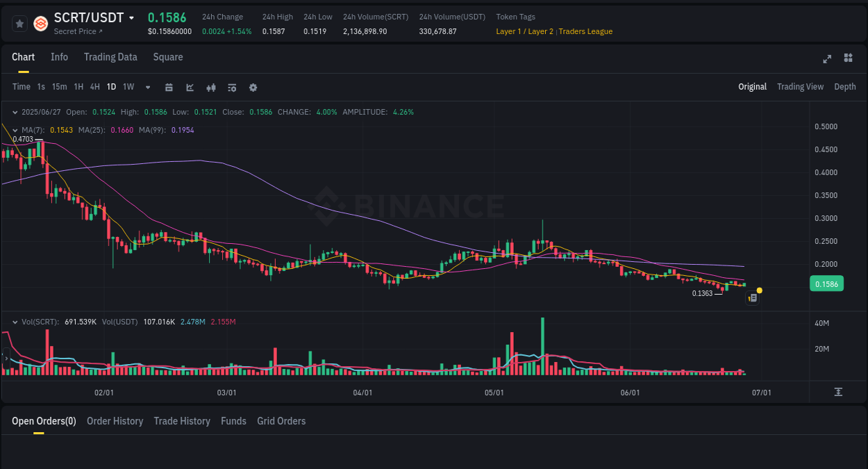Open the indicators list icon

coord(231,87)
